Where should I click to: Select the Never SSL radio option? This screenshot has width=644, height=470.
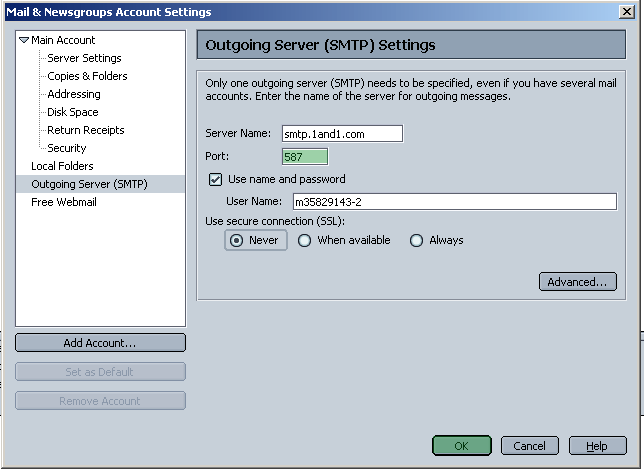click(x=236, y=240)
